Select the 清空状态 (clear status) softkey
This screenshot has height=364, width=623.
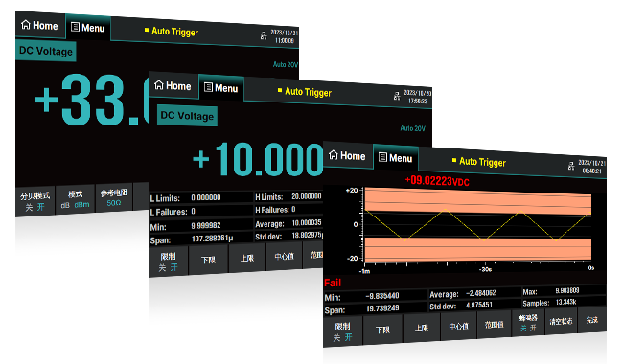(561, 321)
